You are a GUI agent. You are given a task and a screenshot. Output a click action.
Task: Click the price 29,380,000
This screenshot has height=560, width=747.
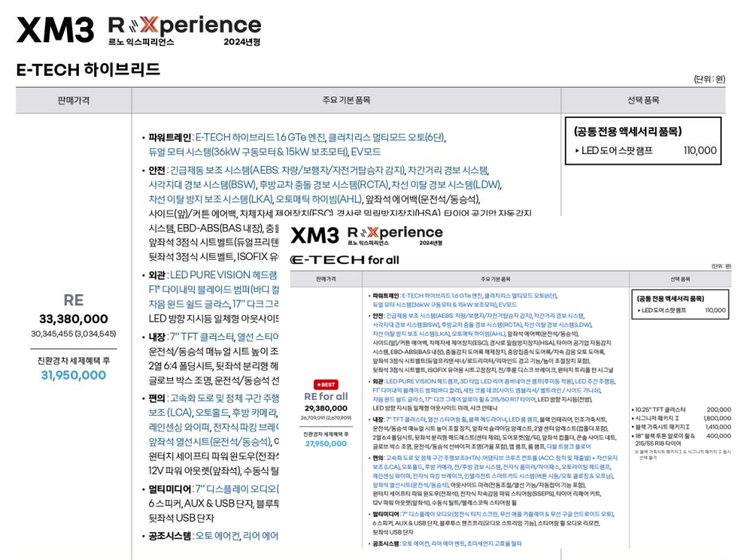[x=326, y=408]
